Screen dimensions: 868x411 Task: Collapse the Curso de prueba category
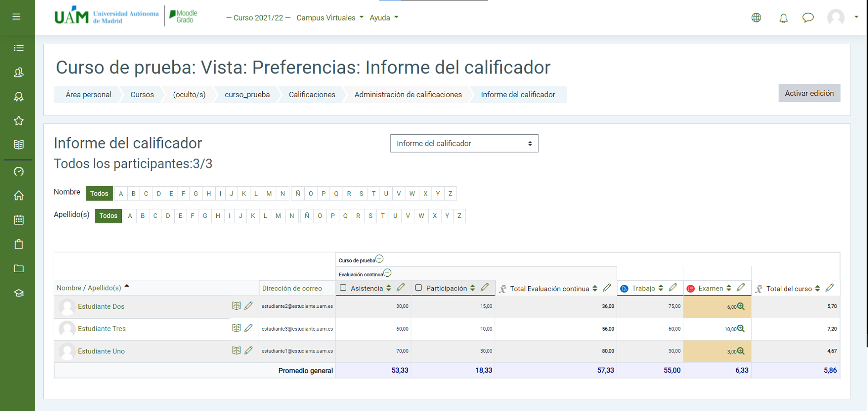[x=379, y=259]
